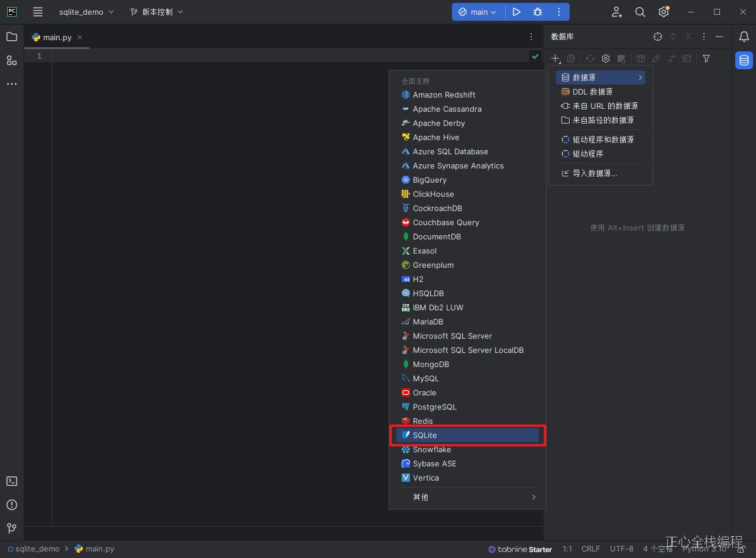The width and height of the screenshot is (756, 558).
Task: Click the filter icon in database toolbar
Action: click(706, 59)
